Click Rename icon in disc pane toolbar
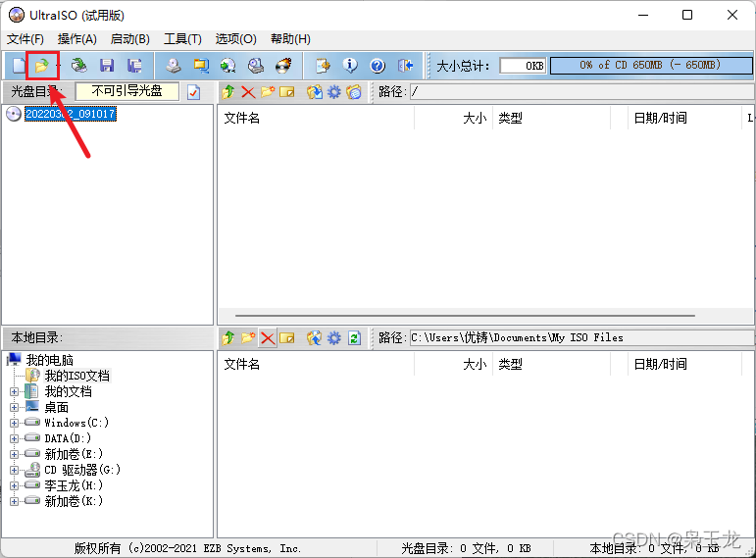Screen dimensions: 756x558 [x=287, y=91]
